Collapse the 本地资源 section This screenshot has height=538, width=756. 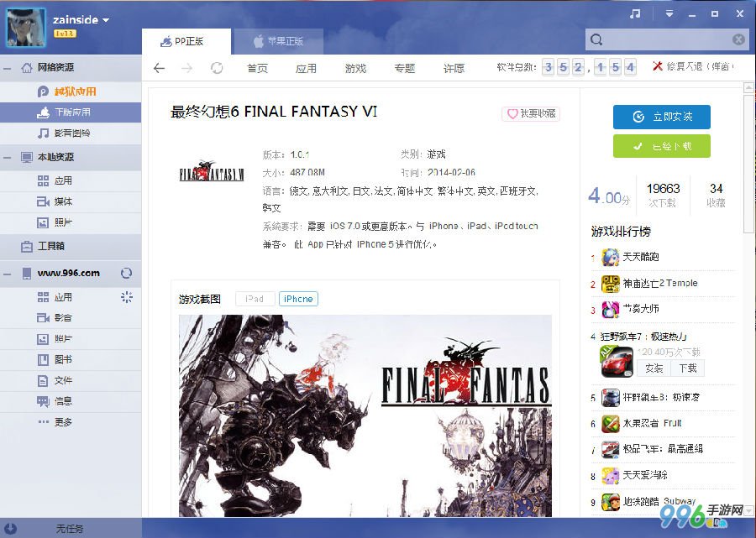point(8,158)
